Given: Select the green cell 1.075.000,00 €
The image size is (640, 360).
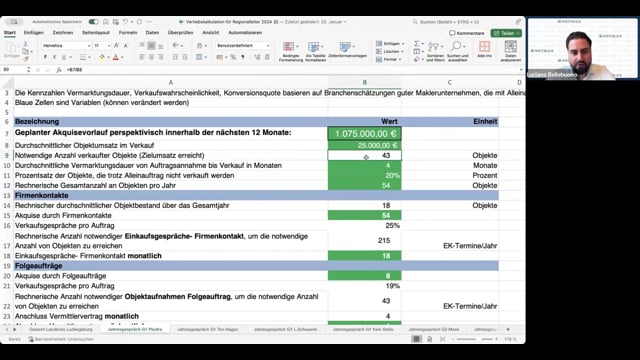Looking at the screenshot, I should point(364,133).
